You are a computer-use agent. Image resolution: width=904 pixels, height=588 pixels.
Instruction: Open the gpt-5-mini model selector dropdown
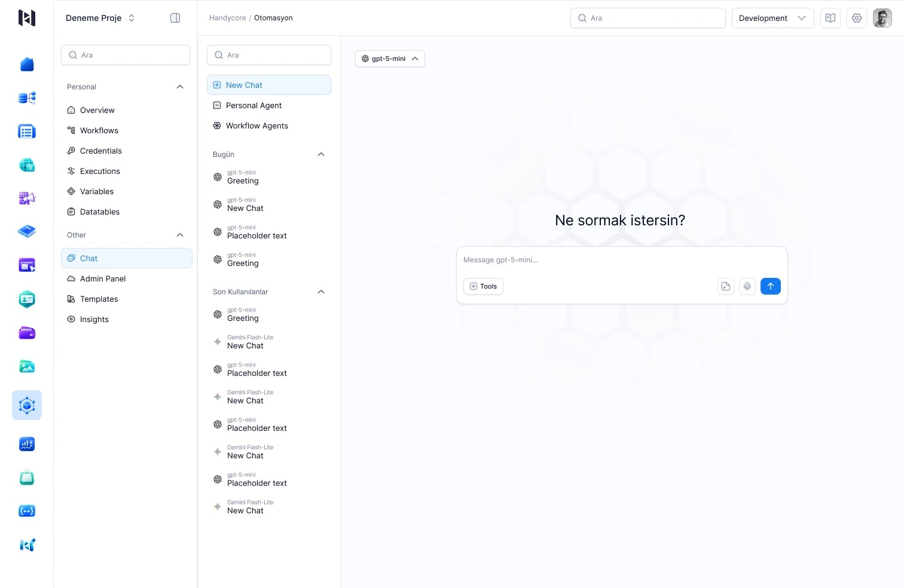pos(390,59)
